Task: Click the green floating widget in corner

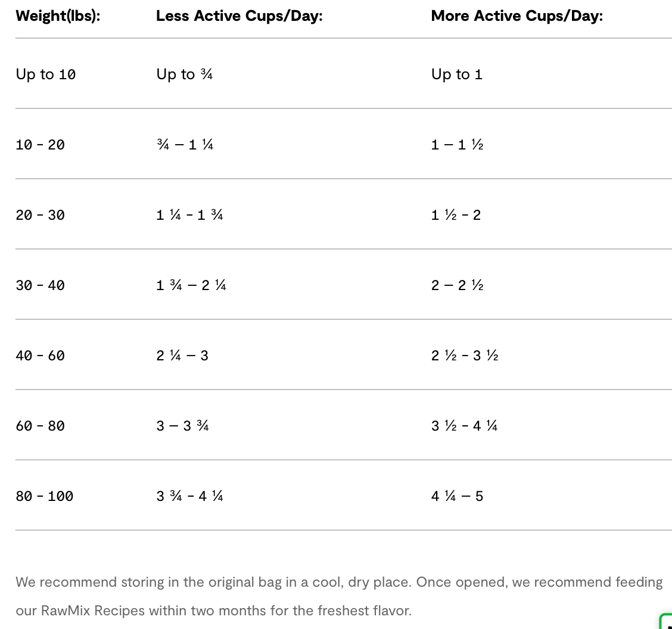Action: 666,621
